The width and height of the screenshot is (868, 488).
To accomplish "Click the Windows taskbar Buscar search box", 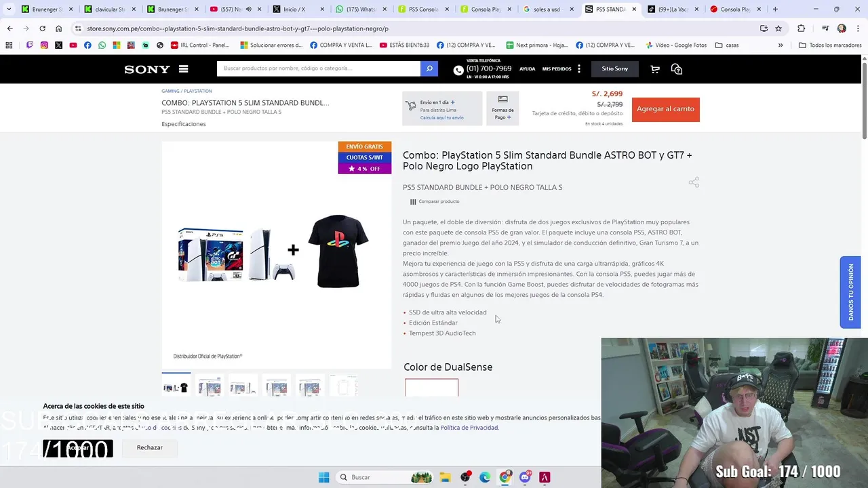I will pyautogui.click(x=385, y=477).
